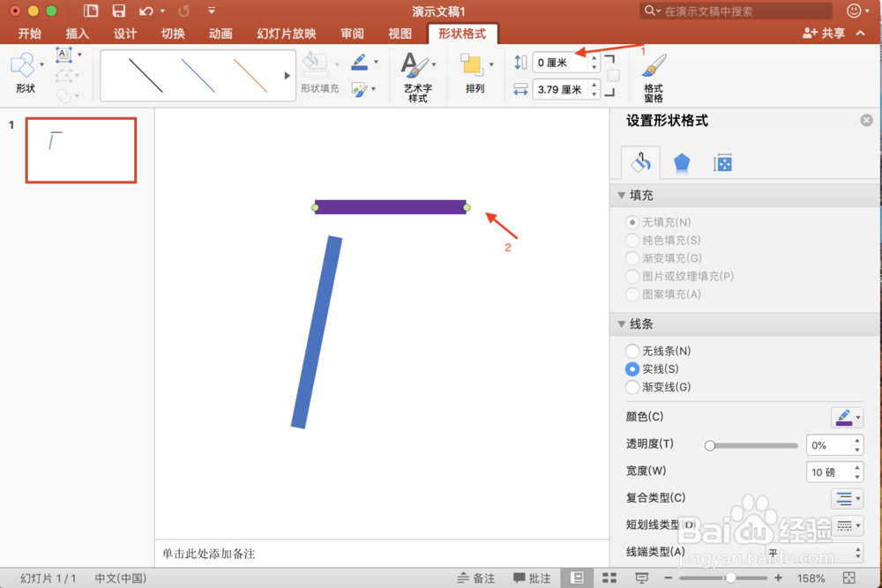Click the shape effects icon
The width and height of the screenshot is (882, 588).
pyautogui.click(x=360, y=89)
